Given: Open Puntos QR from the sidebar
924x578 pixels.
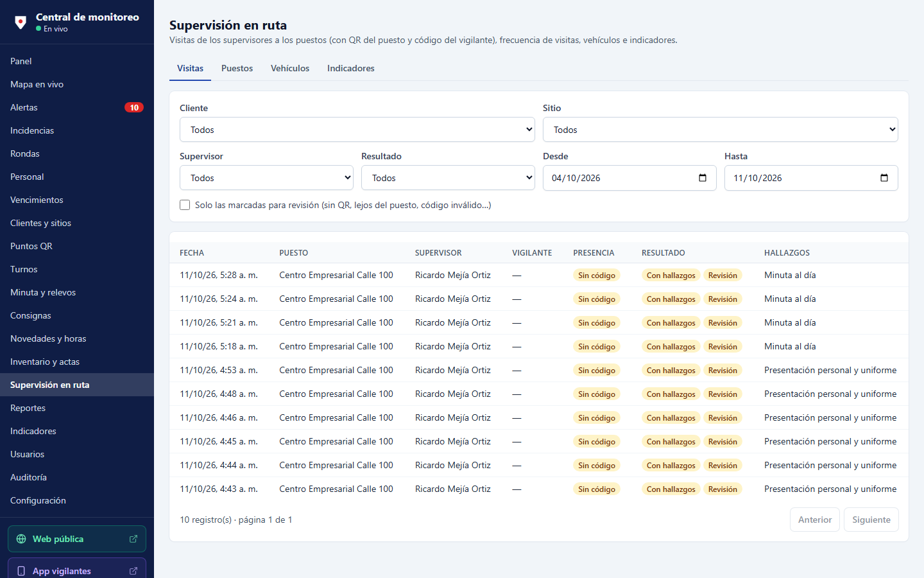Looking at the screenshot, I should pos(77,246).
